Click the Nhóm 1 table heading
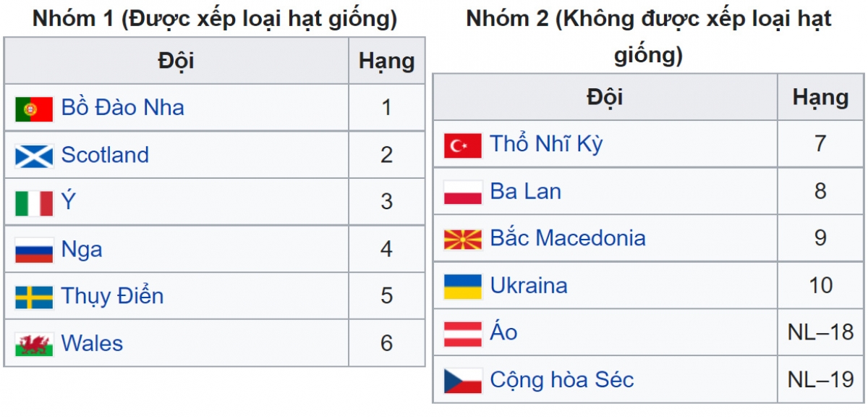Screen dimensions: 868x417 pos(215,19)
